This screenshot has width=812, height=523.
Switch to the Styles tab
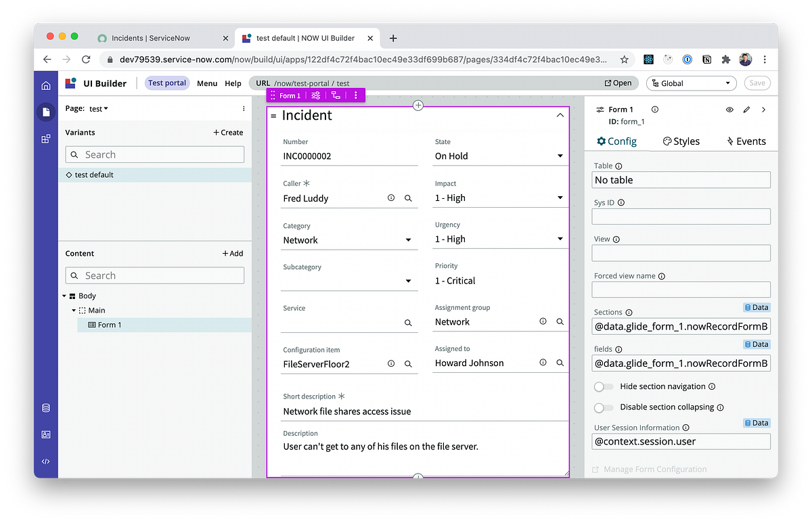coord(681,141)
